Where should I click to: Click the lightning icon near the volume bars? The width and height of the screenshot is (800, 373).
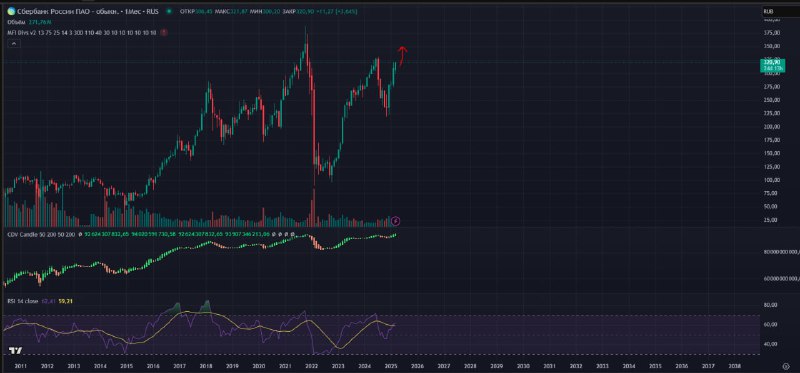coord(396,221)
